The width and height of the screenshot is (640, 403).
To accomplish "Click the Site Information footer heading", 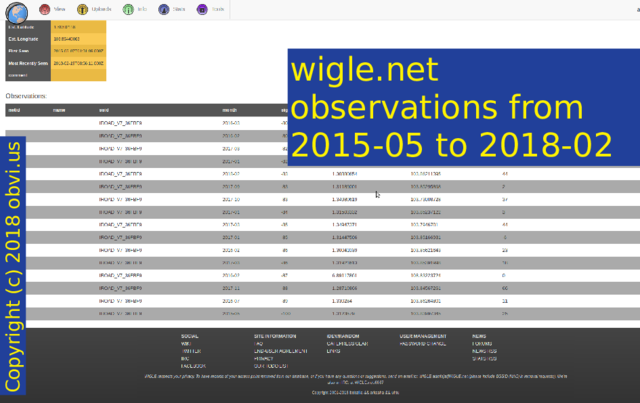I will (x=275, y=336).
